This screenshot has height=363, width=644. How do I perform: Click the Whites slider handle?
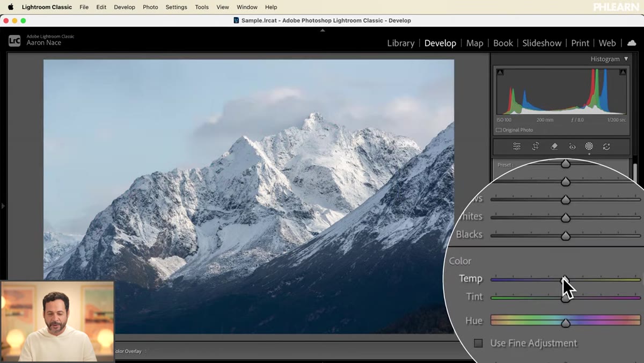point(565,218)
